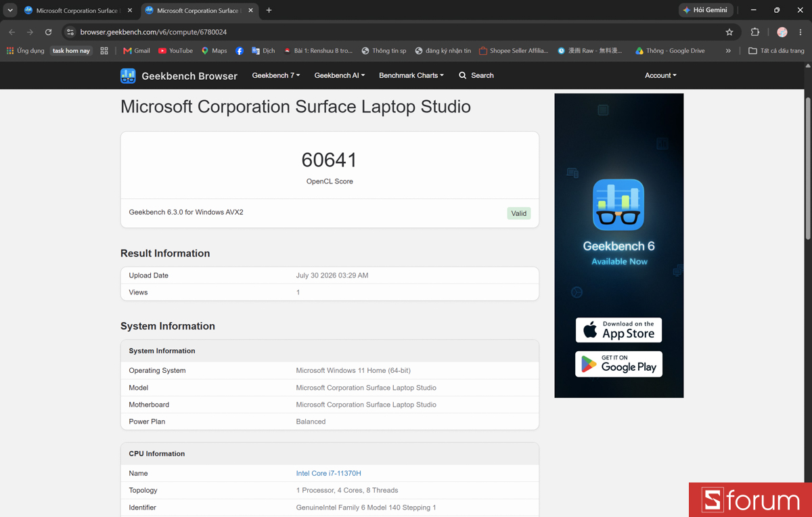812x517 pixels.
Task: Reload the Geekbench page
Action: (x=48, y=32)
